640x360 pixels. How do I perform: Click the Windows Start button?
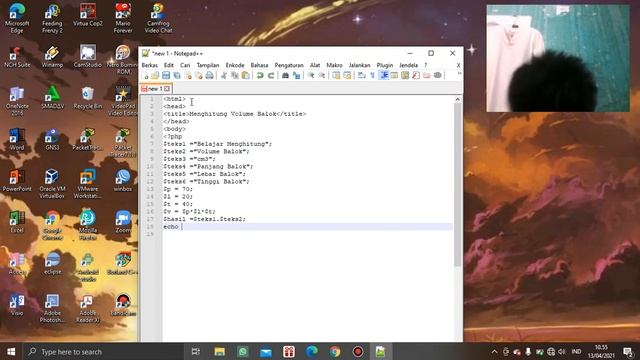pos(11,351)
